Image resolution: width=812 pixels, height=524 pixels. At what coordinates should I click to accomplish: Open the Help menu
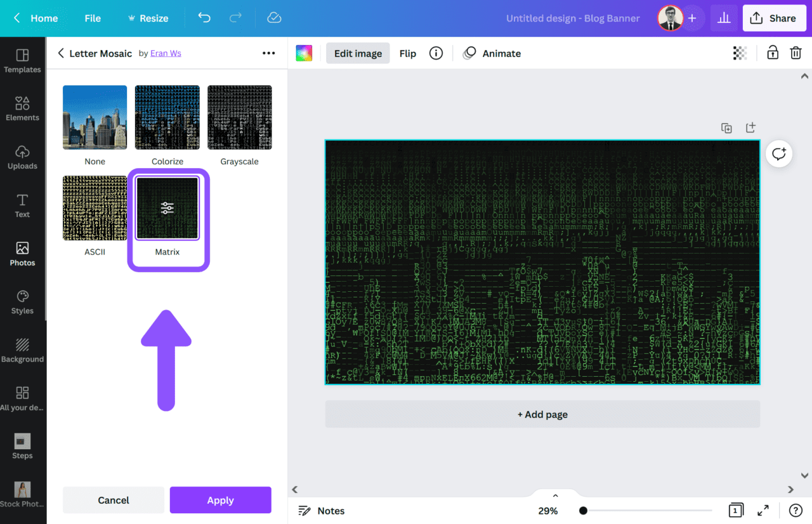(795, 510)
